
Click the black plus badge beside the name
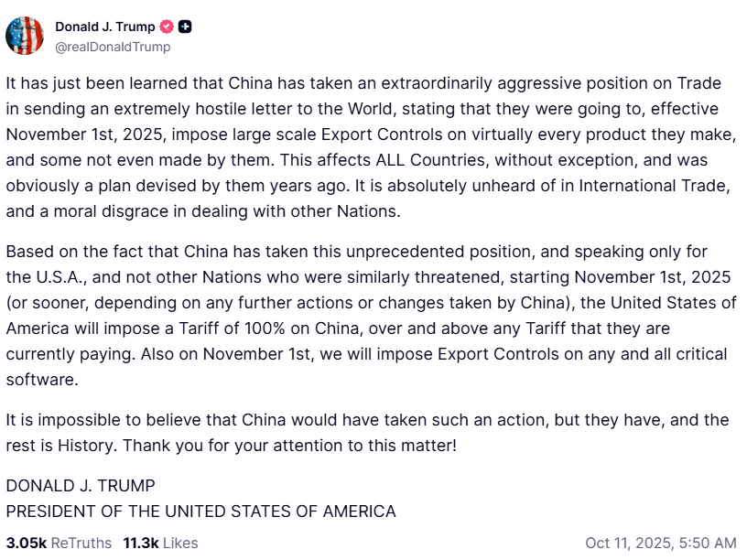click(185, 27)
